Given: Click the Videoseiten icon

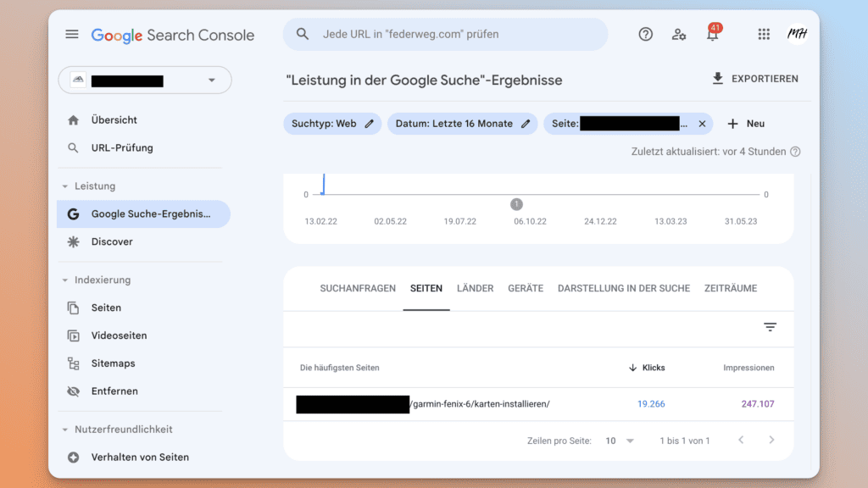Looking at the screenshot, I should click(x=73, y=335).
